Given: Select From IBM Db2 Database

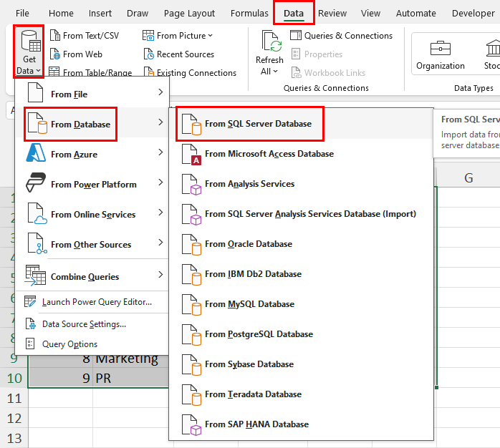Looking at the screenshot, I should (x=301, y=274).
